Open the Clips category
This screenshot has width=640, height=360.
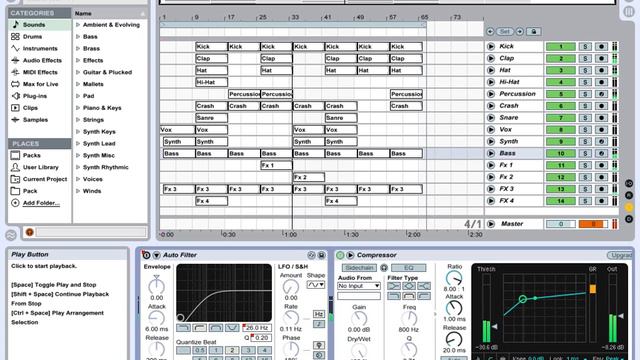pos(30,107)
